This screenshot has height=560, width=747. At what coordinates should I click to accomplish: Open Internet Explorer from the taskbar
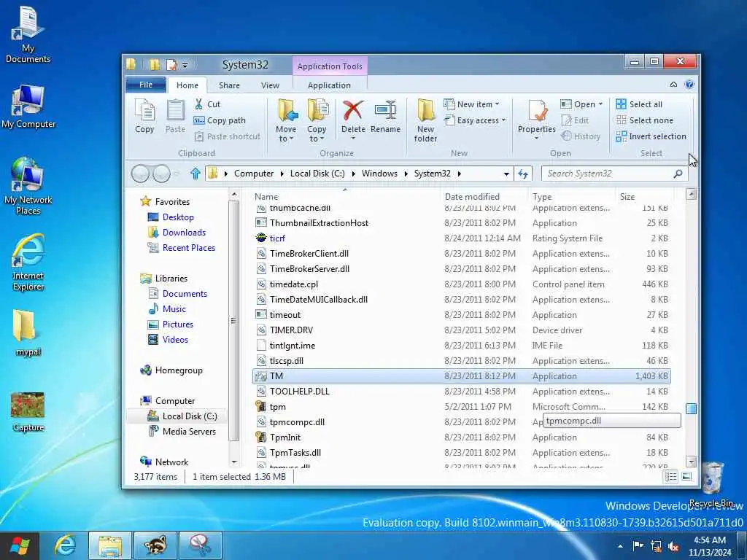tap(64, 545)
